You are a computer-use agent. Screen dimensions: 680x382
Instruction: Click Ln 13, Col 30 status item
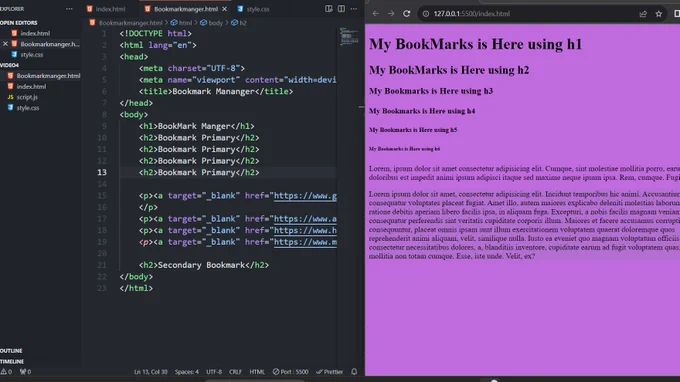pos(150,372)
